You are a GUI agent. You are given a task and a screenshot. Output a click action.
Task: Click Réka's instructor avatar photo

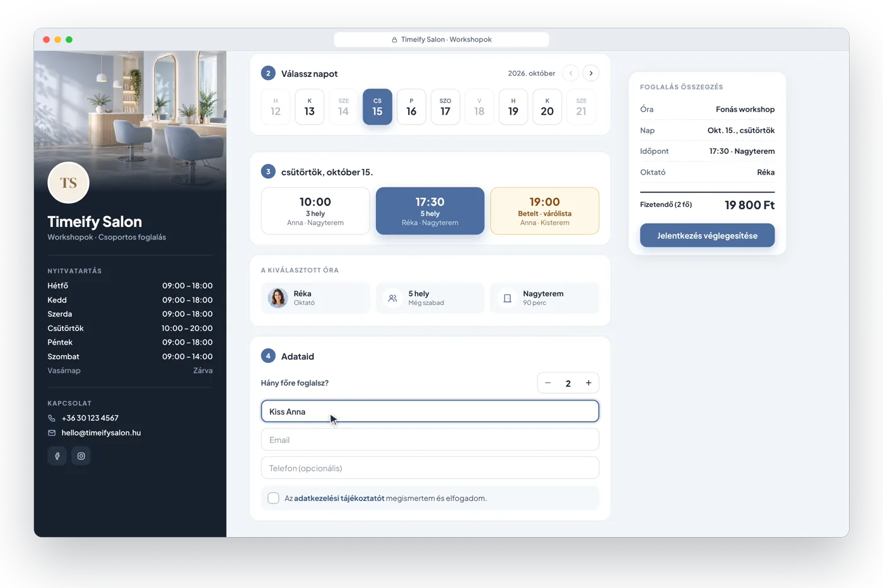click(278, 298)
